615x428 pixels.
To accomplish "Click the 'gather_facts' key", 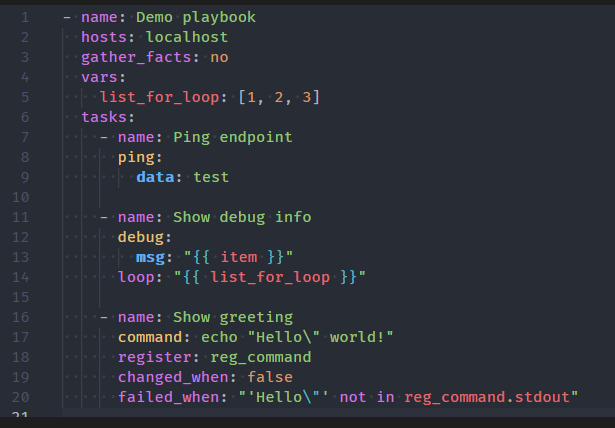I will click(x=136, y=58).
